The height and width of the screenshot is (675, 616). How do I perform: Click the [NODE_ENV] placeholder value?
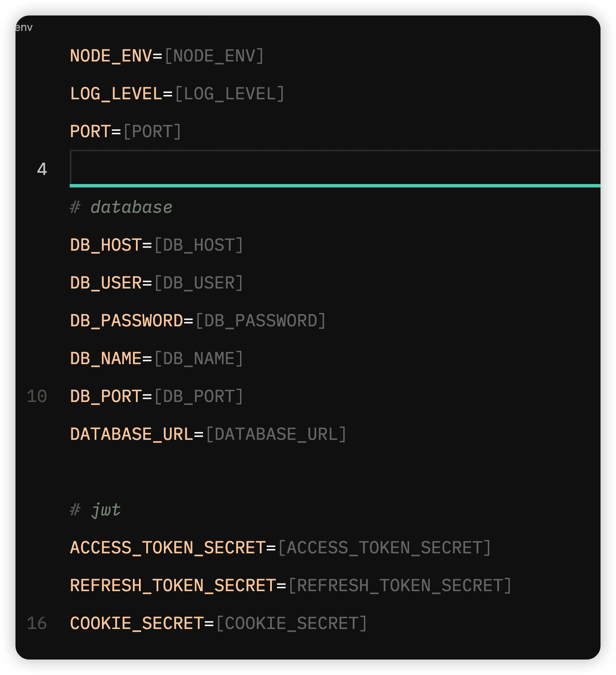(214, 56)
